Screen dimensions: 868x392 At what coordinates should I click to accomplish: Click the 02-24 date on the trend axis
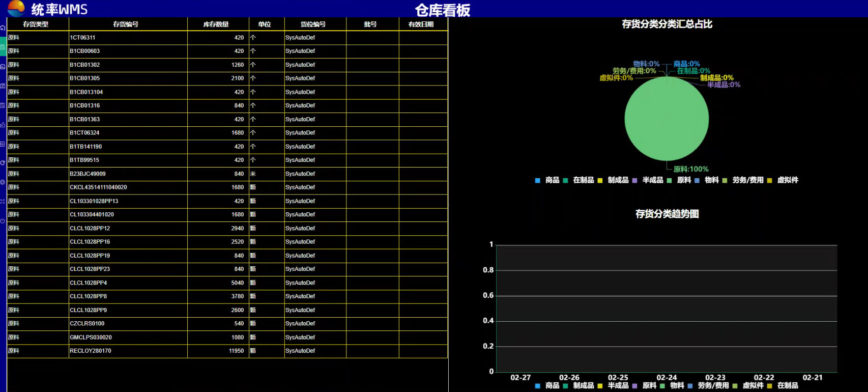click(x=667, y=378)
